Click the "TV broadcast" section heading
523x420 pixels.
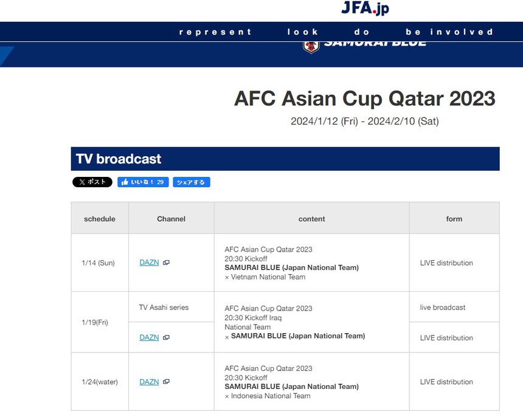click(119, 159)
